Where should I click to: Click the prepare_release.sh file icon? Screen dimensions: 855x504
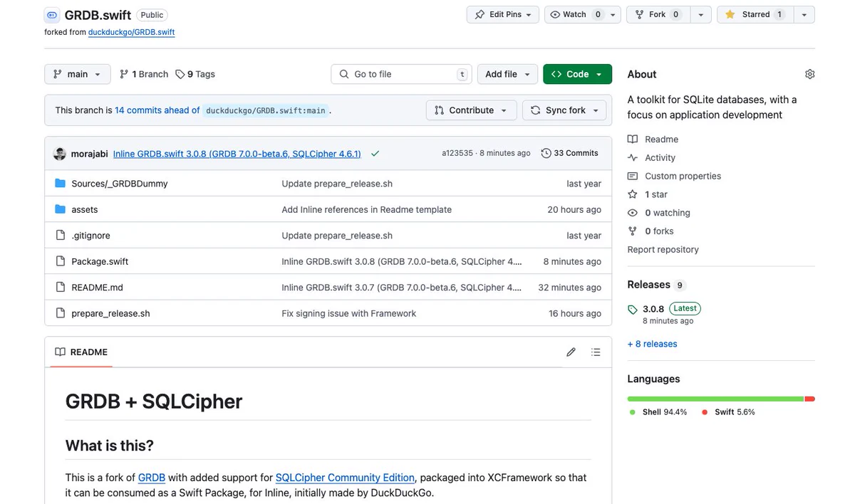(61, 313)
